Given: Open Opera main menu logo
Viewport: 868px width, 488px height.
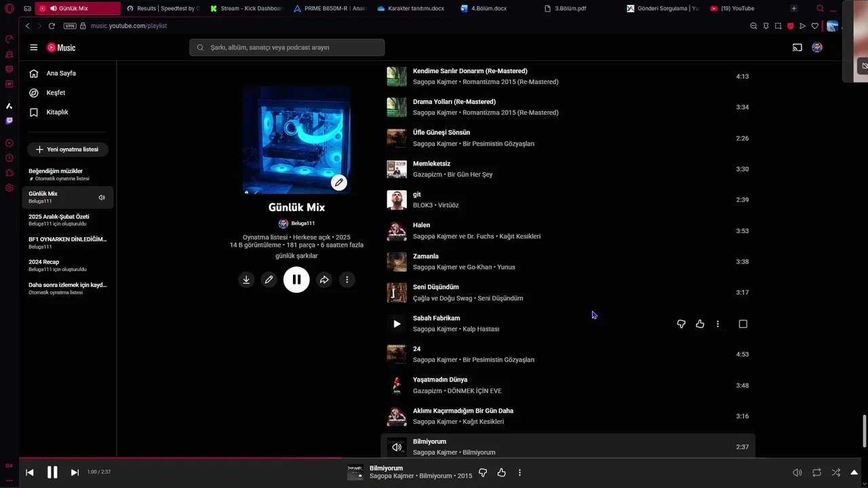Looking at the screenshot, I should (x=9, y=8).
